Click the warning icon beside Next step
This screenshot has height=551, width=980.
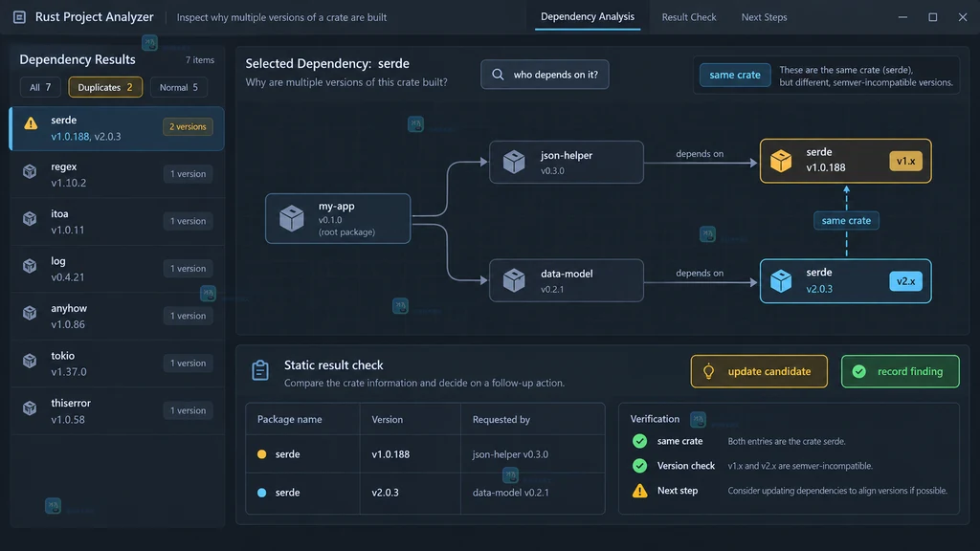[639, 491]
